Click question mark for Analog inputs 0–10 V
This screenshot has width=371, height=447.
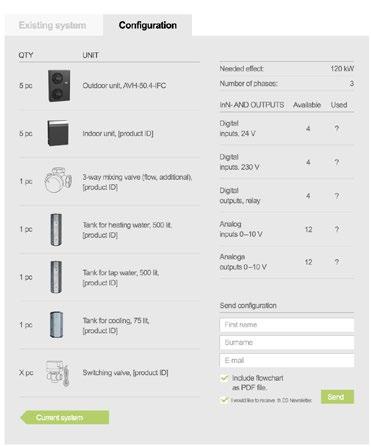click(x=337, y=229)
